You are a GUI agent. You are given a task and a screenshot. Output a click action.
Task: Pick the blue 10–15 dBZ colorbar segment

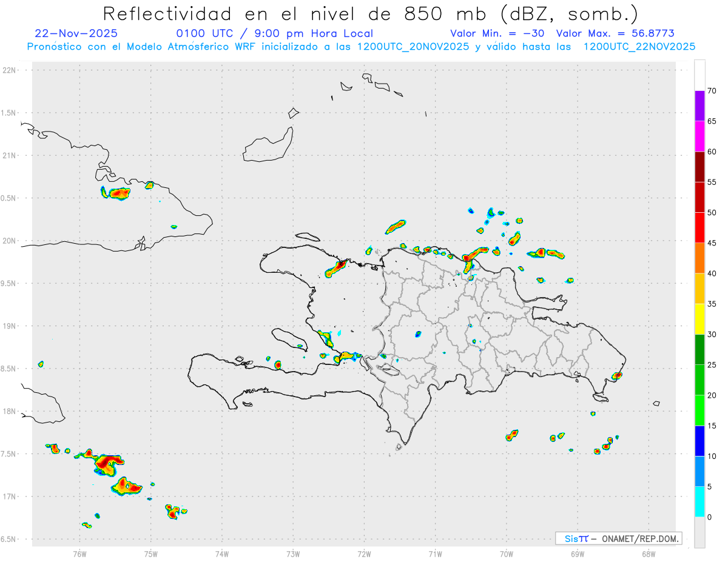pos(699,441)
